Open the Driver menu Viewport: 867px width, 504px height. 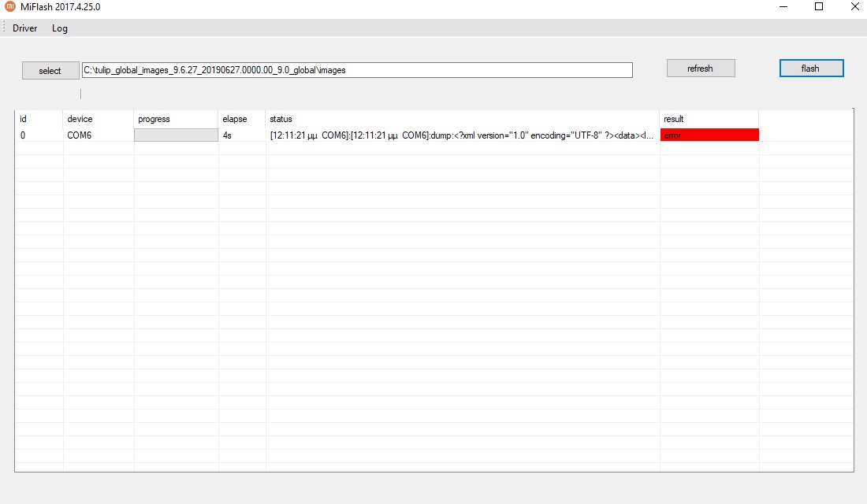pos(24,28)
